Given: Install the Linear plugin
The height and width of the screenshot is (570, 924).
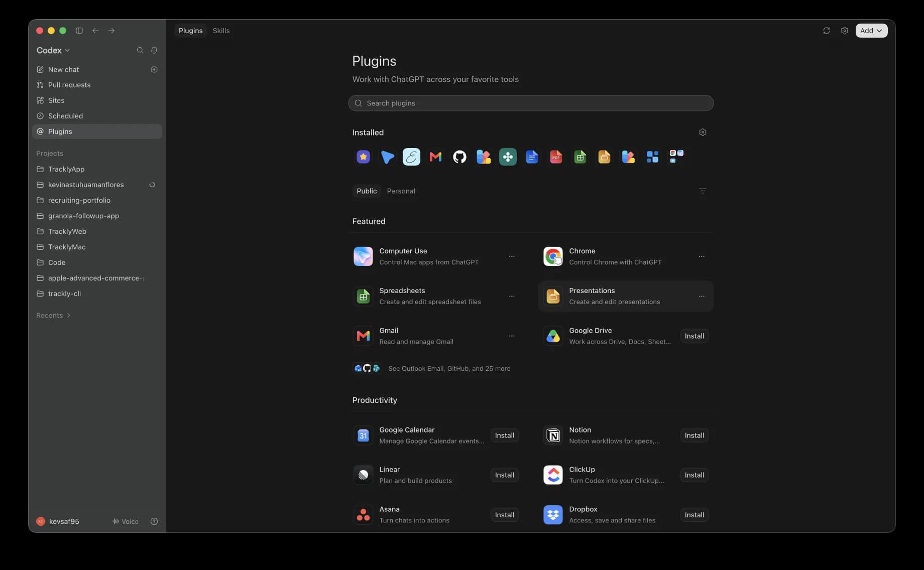Looking at the screenshot, I should [505, 475].
